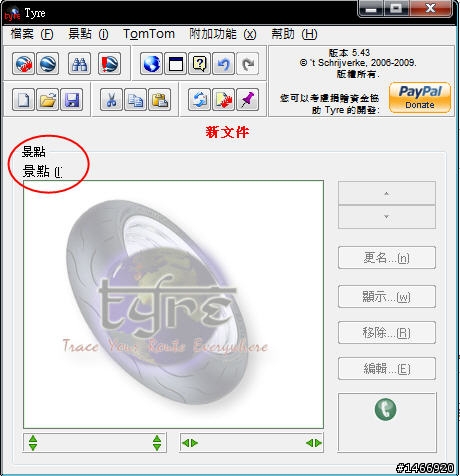The image size is (460, 476).
Task: Open the question mark help icon
Action: [199, 63]
